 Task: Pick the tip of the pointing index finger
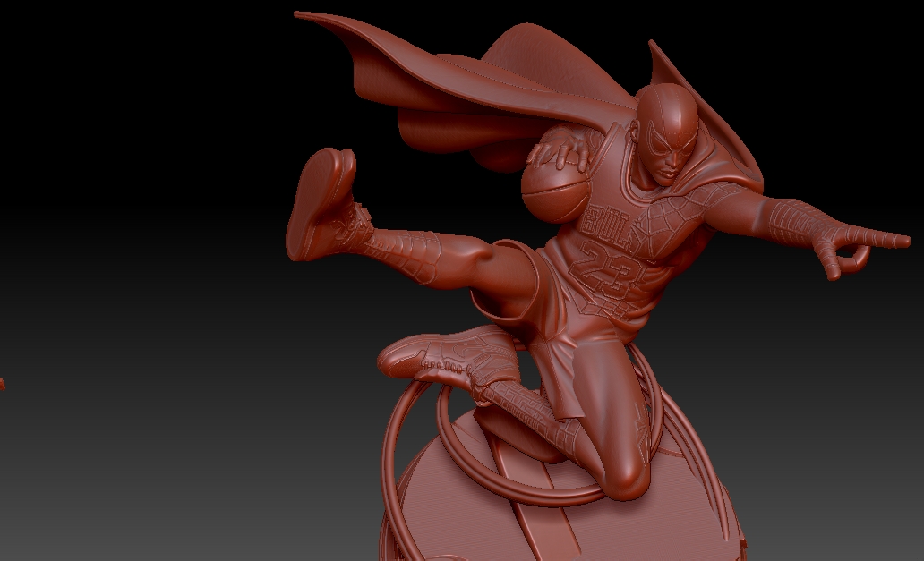click(x=903, y=240)
